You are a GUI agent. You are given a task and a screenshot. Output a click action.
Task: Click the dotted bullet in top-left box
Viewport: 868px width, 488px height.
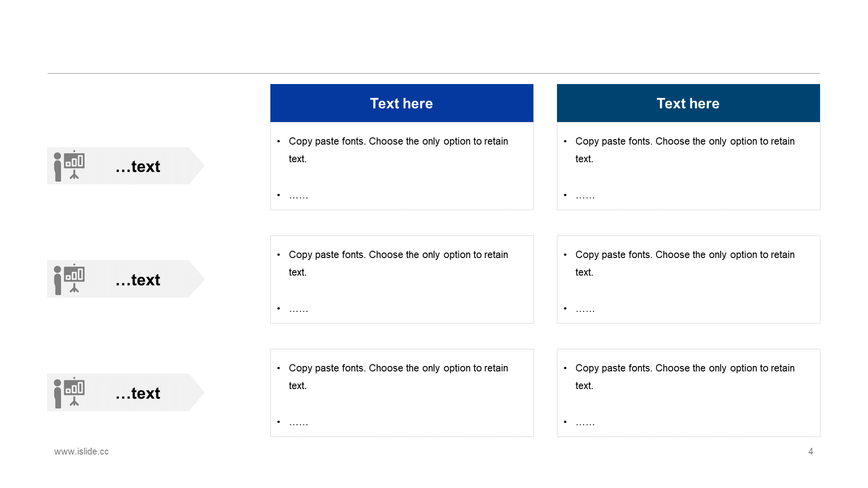coord(298,196)
